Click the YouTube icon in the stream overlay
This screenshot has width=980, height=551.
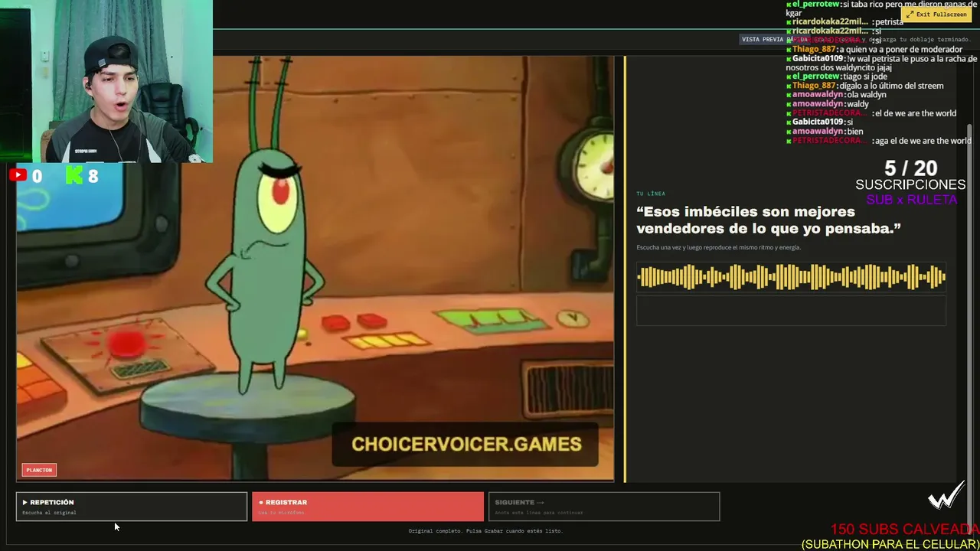coord(18,175)
